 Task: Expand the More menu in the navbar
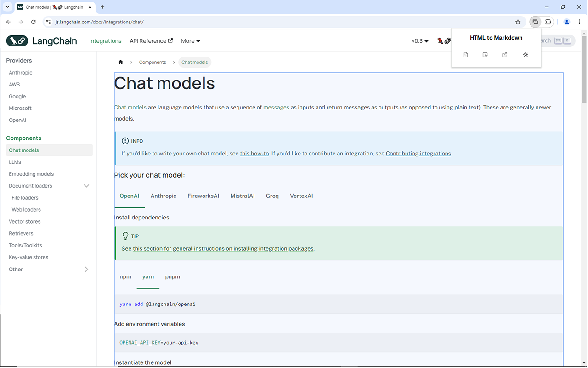pyautogui.click(x=190, y=41)
